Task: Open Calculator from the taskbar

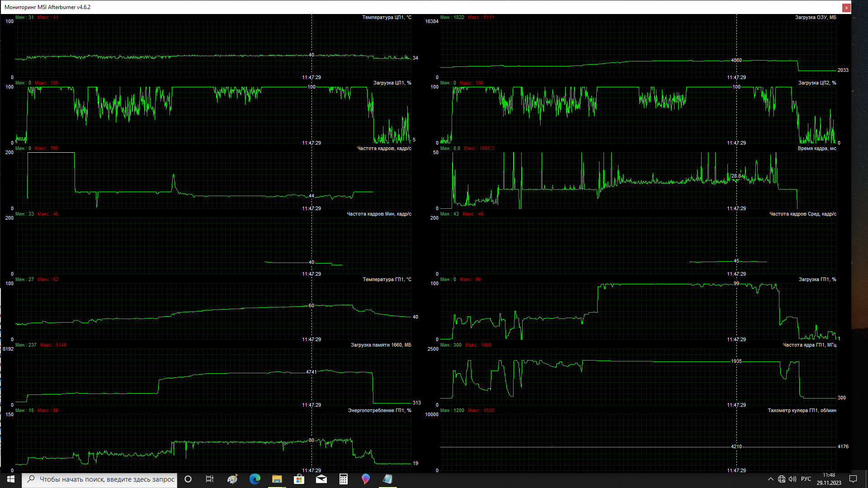Action: [343, 479]
